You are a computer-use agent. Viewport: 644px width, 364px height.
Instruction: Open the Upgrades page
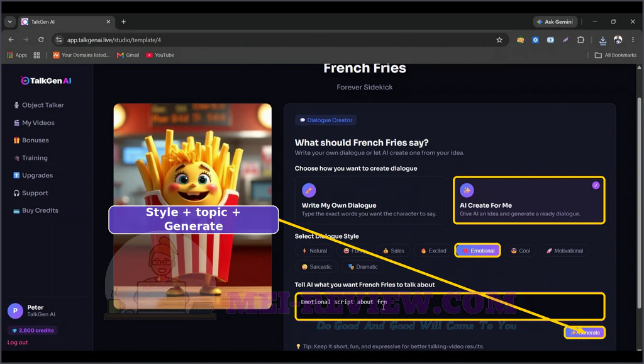click(x=33, y=176)
